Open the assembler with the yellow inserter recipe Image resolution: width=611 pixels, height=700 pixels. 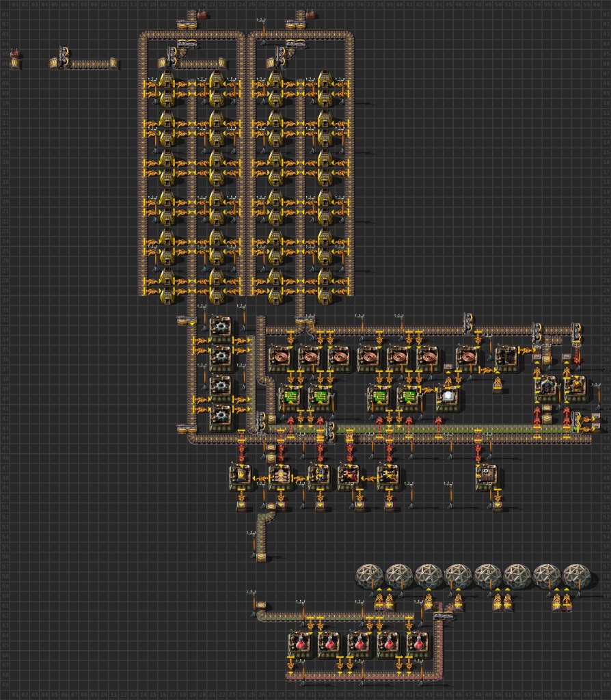(388, 476)
